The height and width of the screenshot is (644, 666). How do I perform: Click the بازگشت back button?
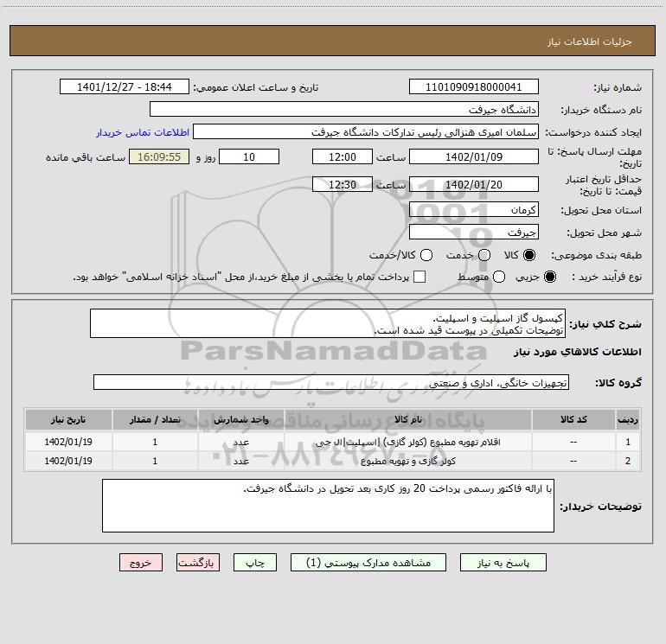click(x=198, y=563)
